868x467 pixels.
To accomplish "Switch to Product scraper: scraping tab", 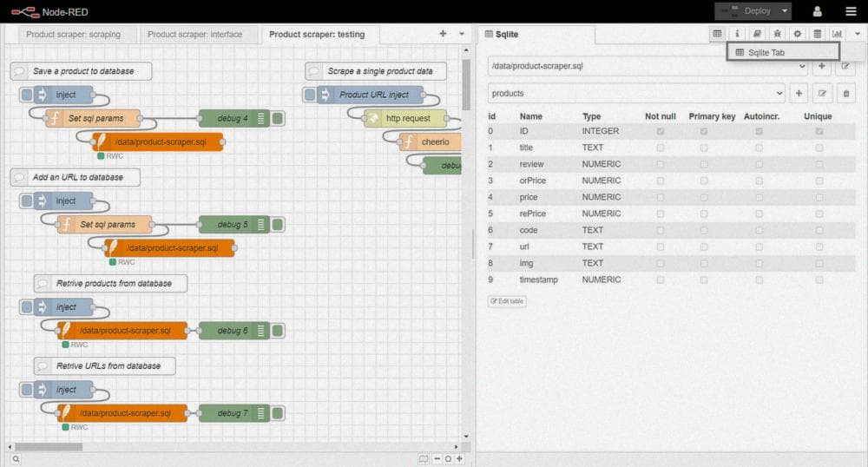I will 73,35.
